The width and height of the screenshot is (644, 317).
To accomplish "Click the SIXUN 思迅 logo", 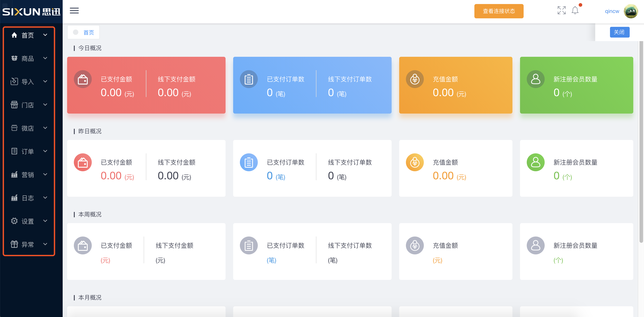I will [x=31, y=11].
